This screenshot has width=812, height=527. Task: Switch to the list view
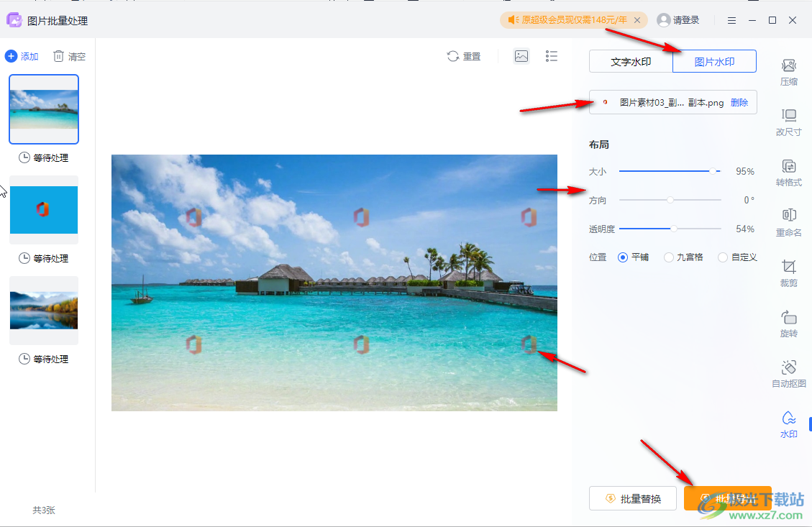coord(552,56)
